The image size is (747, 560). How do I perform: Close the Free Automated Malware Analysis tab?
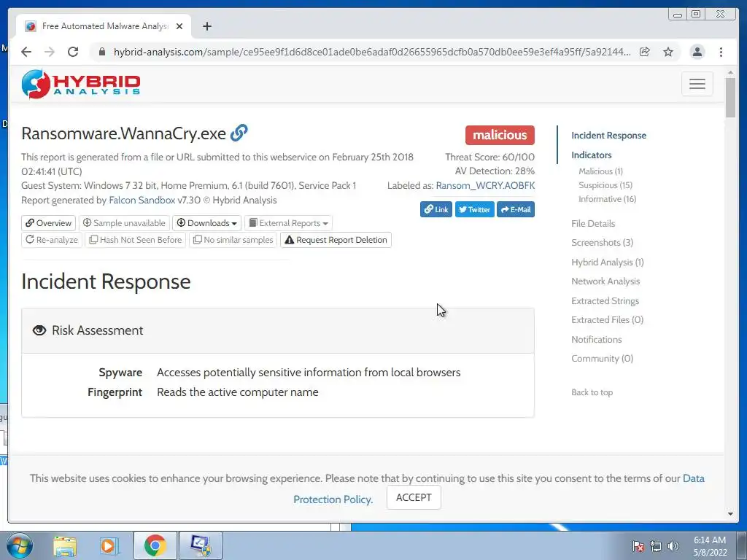(179, 26)
